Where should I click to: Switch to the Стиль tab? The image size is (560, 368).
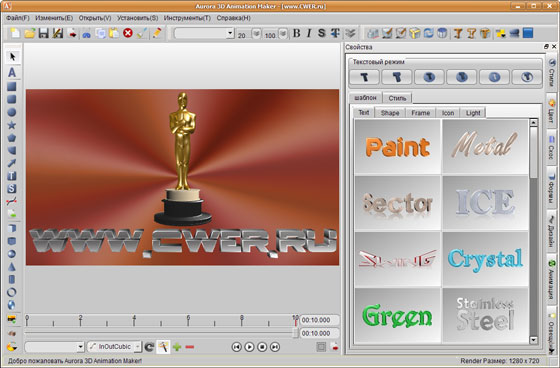397,98
